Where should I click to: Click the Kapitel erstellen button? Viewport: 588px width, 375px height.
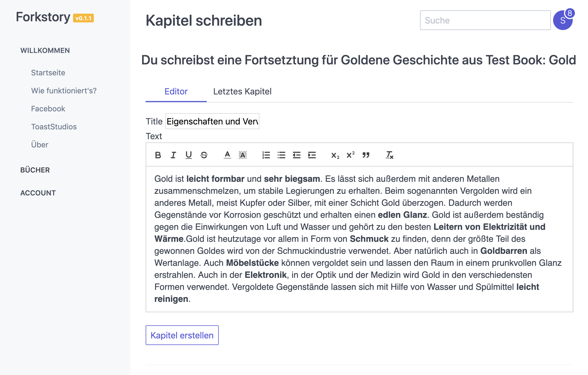pyautogui.click(x=182, y=335)
